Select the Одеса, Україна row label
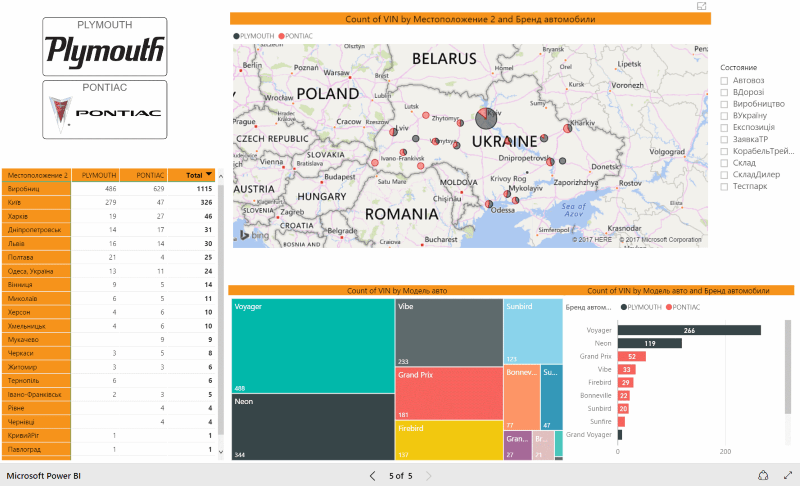Image resolution: width=800 pixels, height=486 pixels. pos(30,271)
